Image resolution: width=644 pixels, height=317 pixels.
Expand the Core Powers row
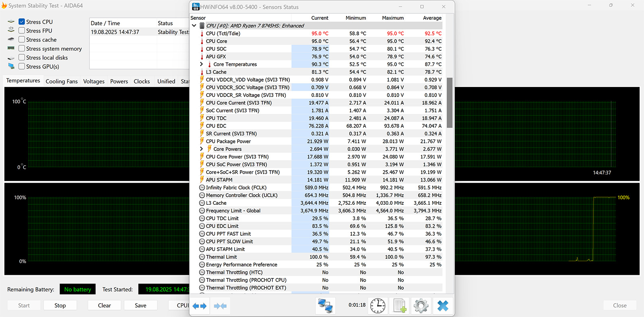[x=202, y=149]
